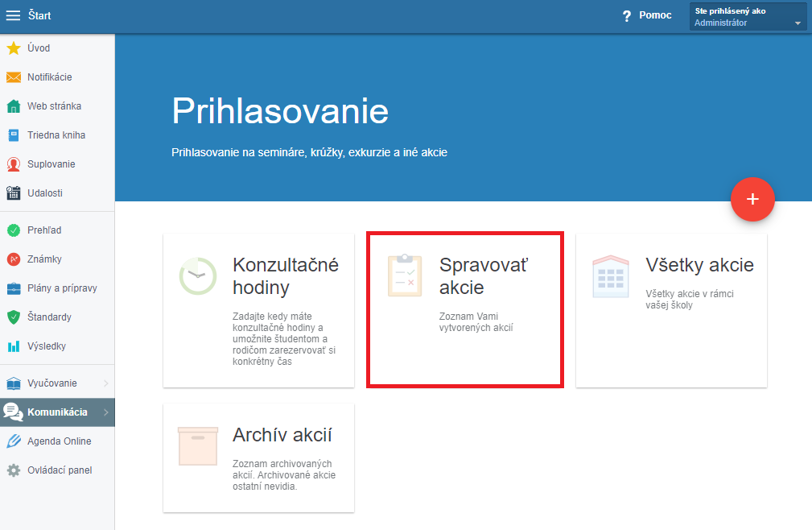Click the Pomoc help link

tap(655, 15)
